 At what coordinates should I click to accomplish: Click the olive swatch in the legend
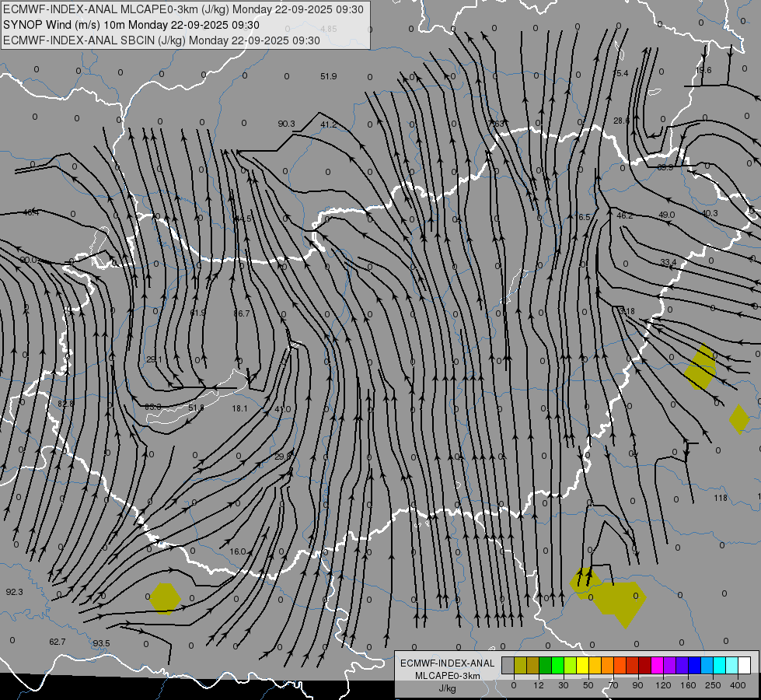(520, 665)
